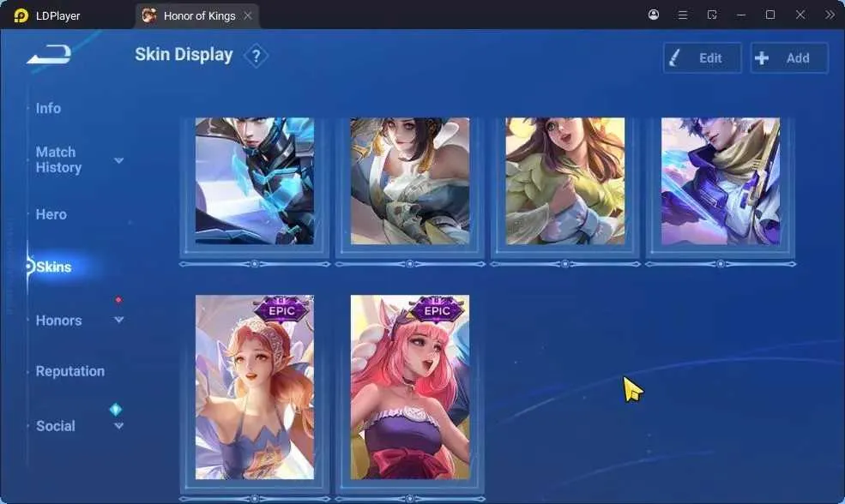
Task: Click the Honor of Kings tab icon
Action: (x=149, y=15)
